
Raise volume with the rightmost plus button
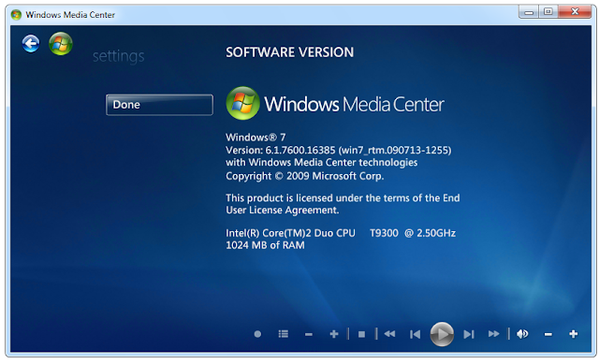(574, 334)
